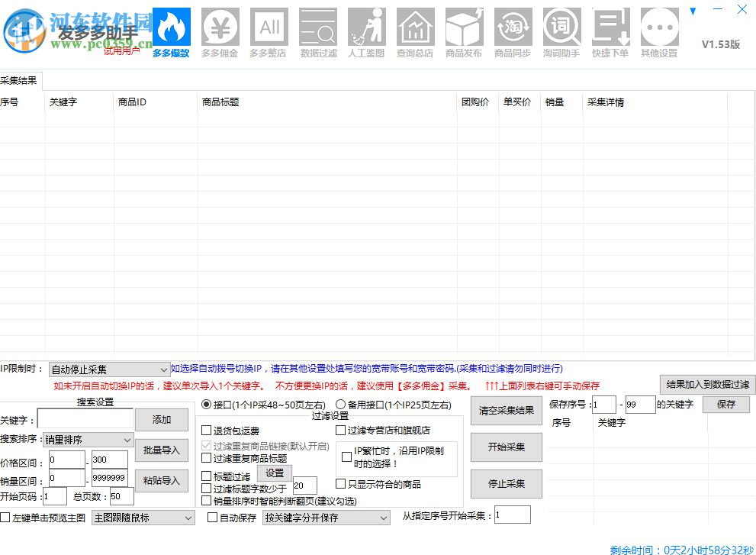Enable 自动保存 option
This screenshot has width=756, height=555.
(212, 517)
